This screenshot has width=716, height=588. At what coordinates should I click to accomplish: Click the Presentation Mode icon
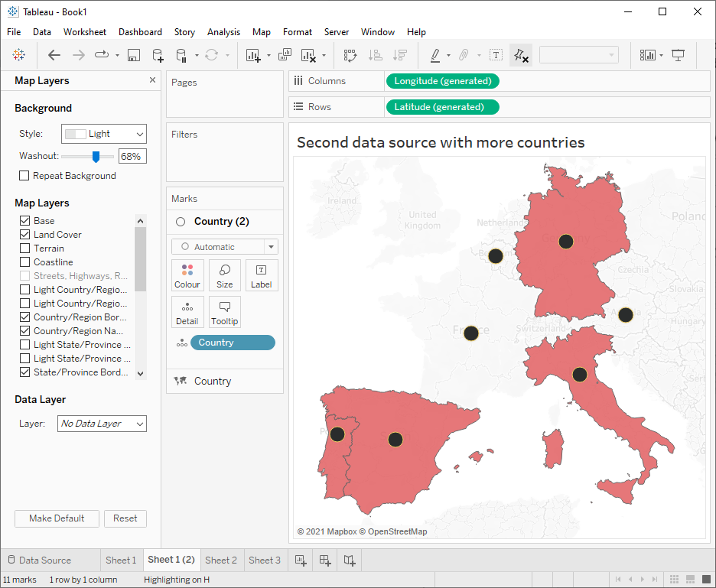[678, 55]
